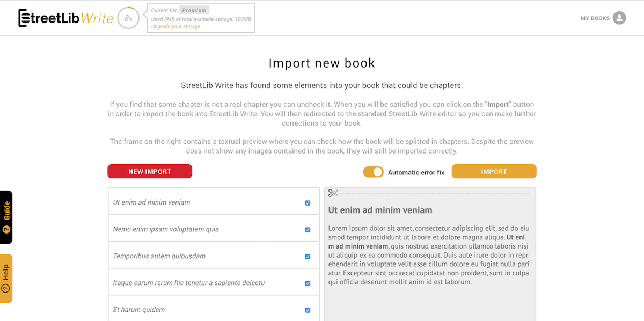Toggle the Automatic error fix switch
The width and height of the screenshot is (644, 321).
point(374,171)
